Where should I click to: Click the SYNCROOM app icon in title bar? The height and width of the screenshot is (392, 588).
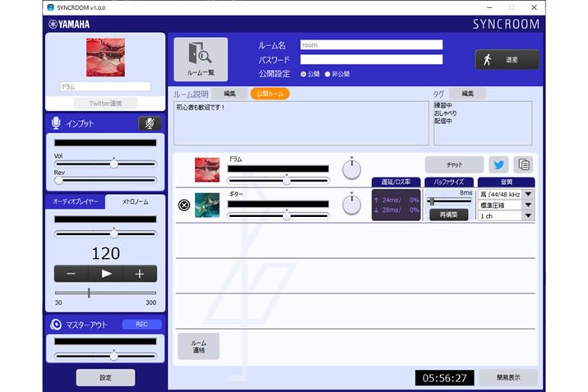(x=51, y=7)
